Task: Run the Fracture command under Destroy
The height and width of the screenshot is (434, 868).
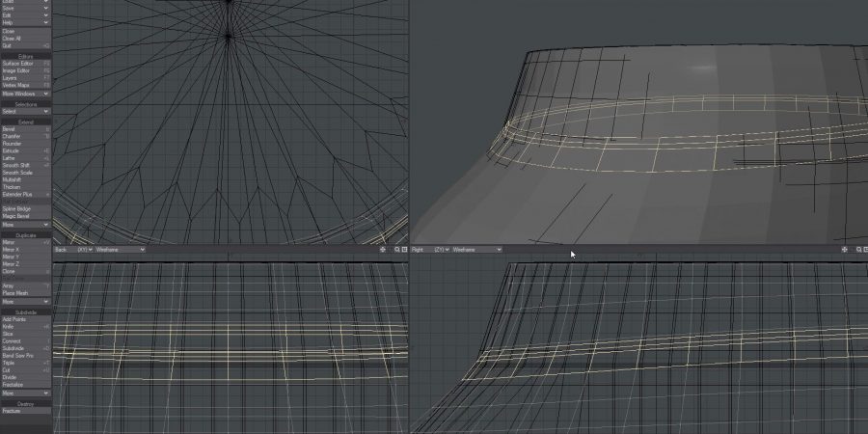Action: (25, 411)
